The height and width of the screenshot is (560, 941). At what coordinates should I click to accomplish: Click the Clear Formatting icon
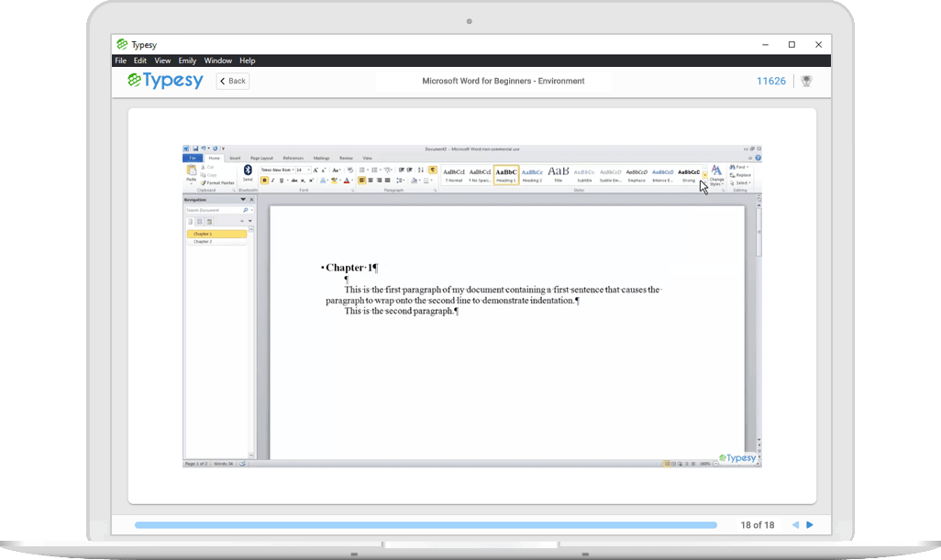coord(349,170)
